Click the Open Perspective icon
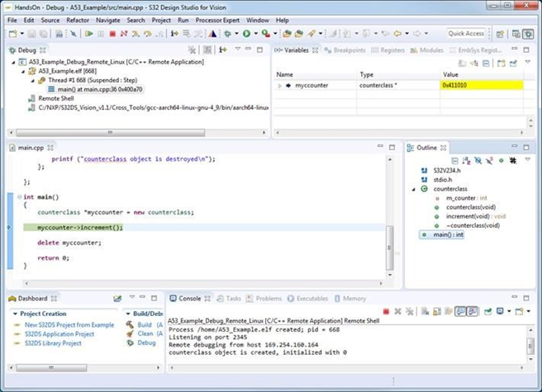 tap(500, 34)
